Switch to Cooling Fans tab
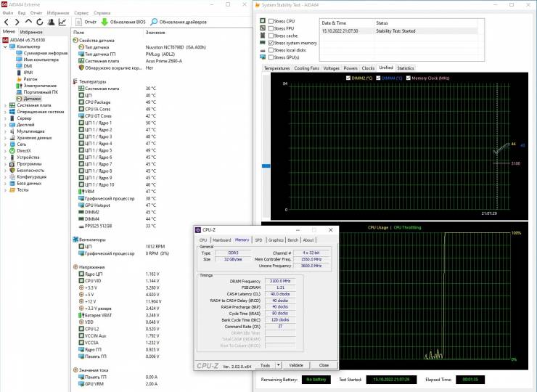This screenshot has height=392, width=537. pos(306,68)
